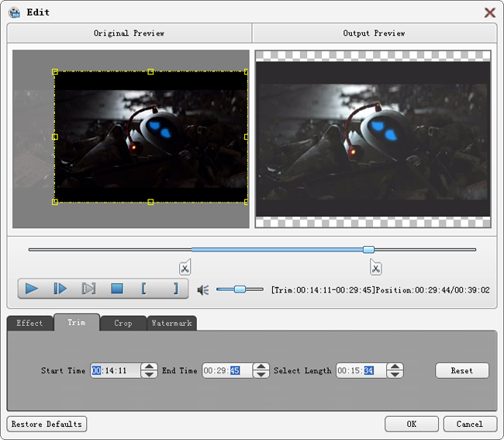The image size is (504, 440).
Task: Decrease End Time with down arrow
Action: point(261,374)
